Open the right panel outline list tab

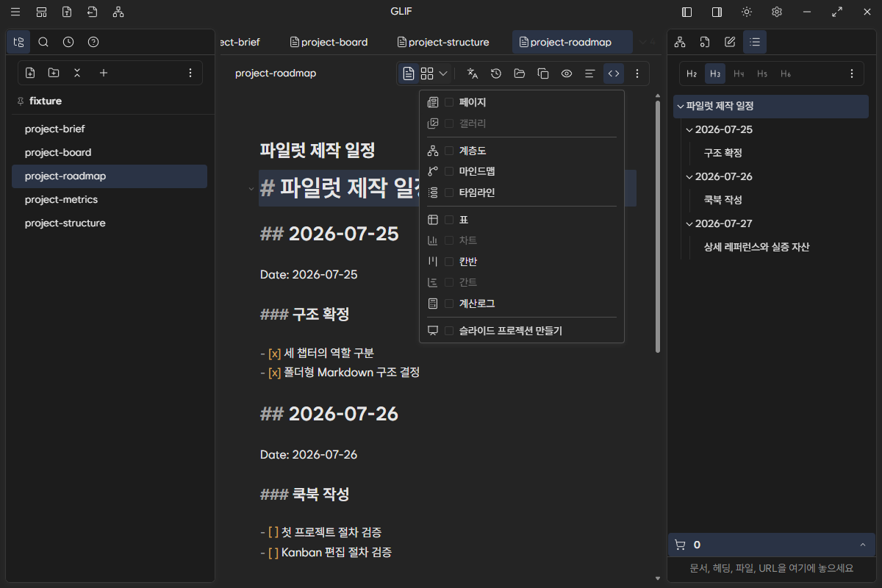755,42
